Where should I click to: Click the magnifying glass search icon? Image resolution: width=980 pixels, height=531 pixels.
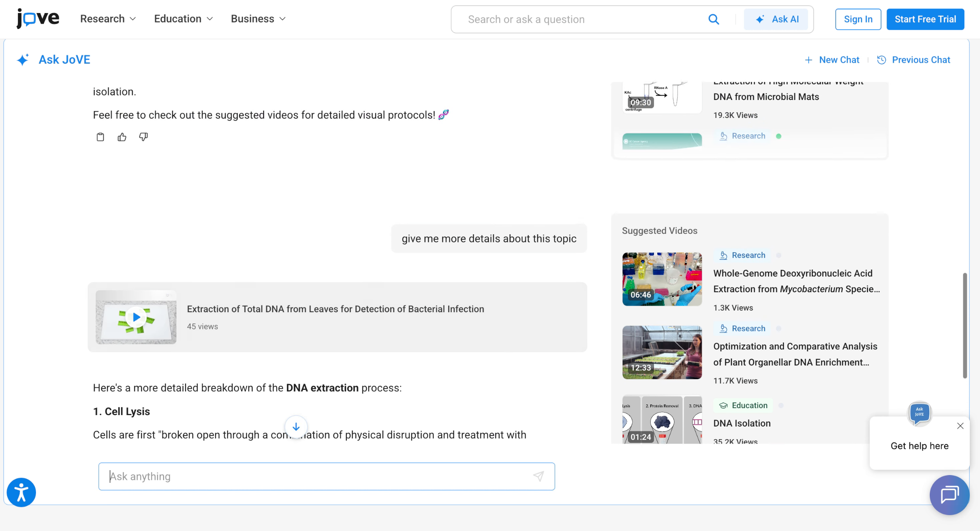pos(713,19)
